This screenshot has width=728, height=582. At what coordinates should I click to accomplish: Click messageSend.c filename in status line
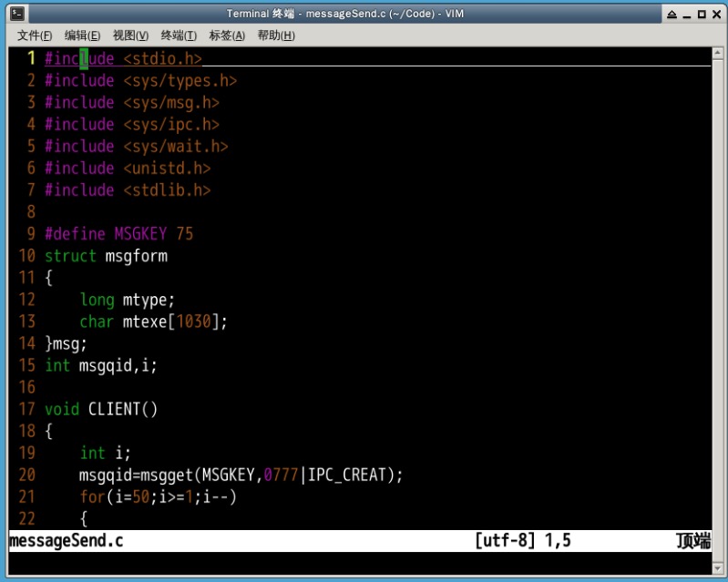66,540
